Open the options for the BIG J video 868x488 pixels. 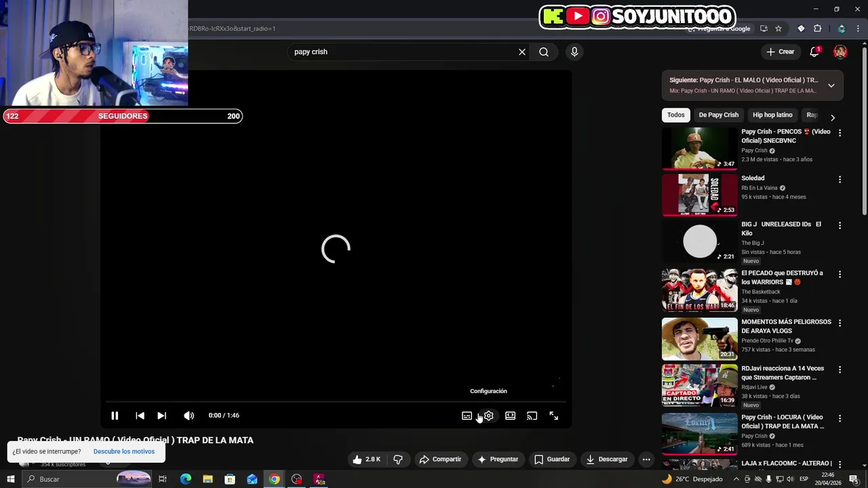840,225
